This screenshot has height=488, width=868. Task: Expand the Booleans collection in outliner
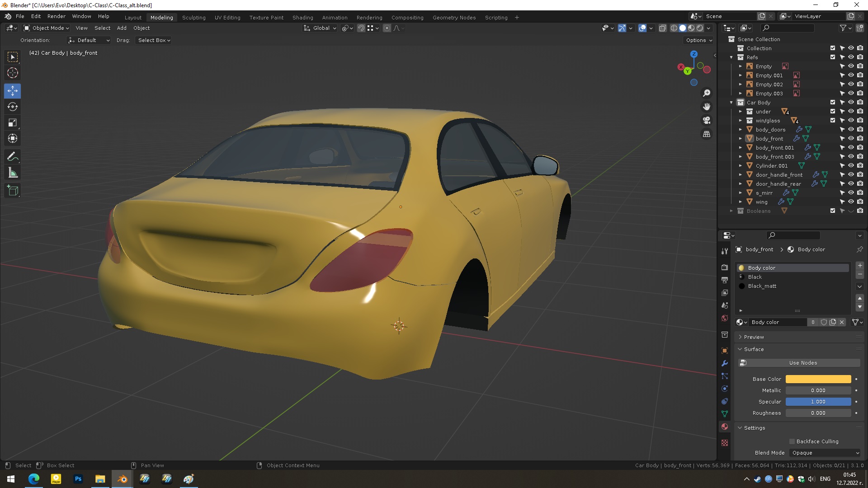tap(731, 211)
